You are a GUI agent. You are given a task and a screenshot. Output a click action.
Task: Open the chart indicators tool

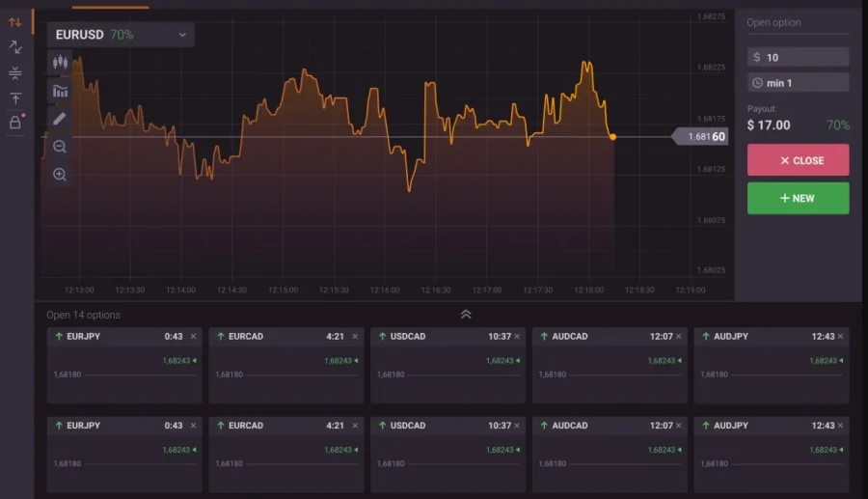(x=60, y=92)
